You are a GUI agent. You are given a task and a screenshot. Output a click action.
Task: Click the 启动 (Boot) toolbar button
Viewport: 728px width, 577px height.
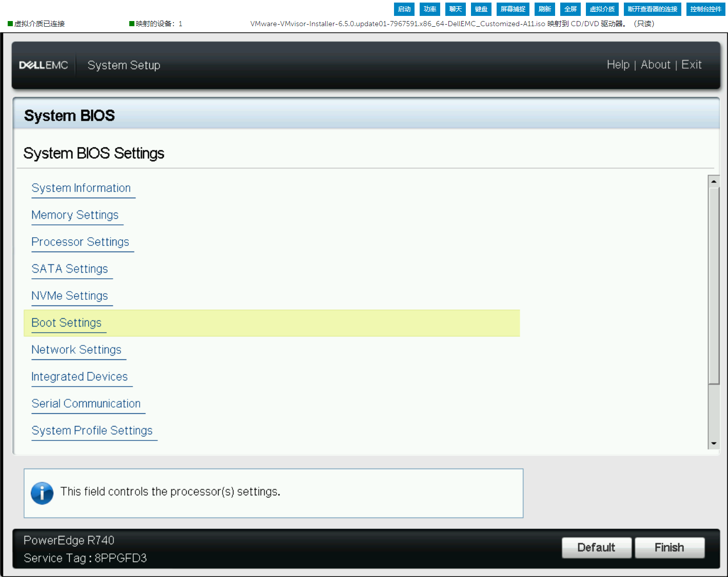(x=404, y=9)
